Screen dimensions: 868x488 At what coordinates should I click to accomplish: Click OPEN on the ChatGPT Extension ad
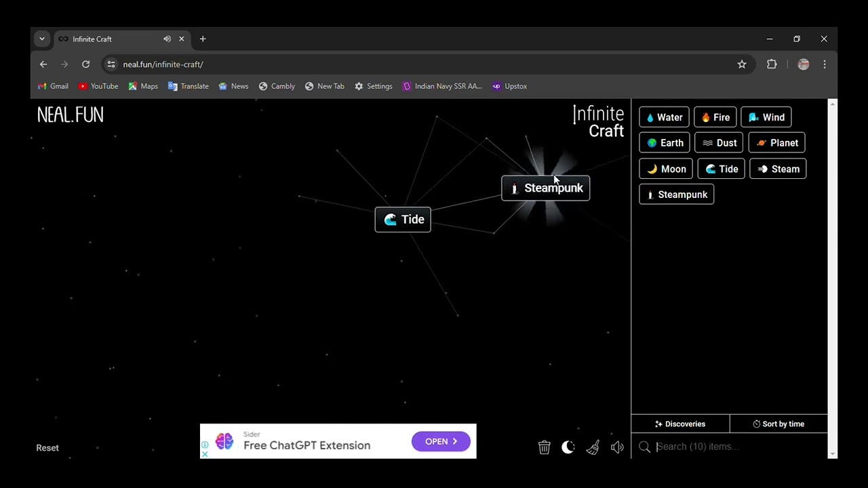pyautogui.click(x=441, y=441)
